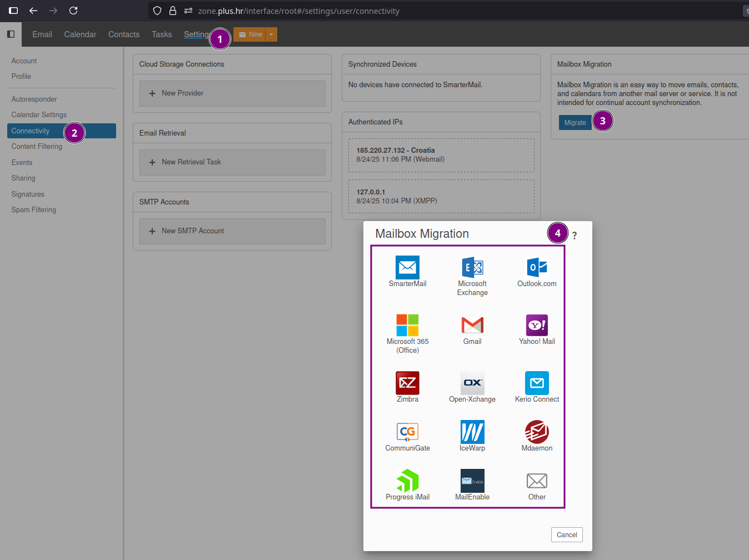Select the Kerio Connect icon
The image size is (749, 560).
pyautogui.click(x=537, y=383)
